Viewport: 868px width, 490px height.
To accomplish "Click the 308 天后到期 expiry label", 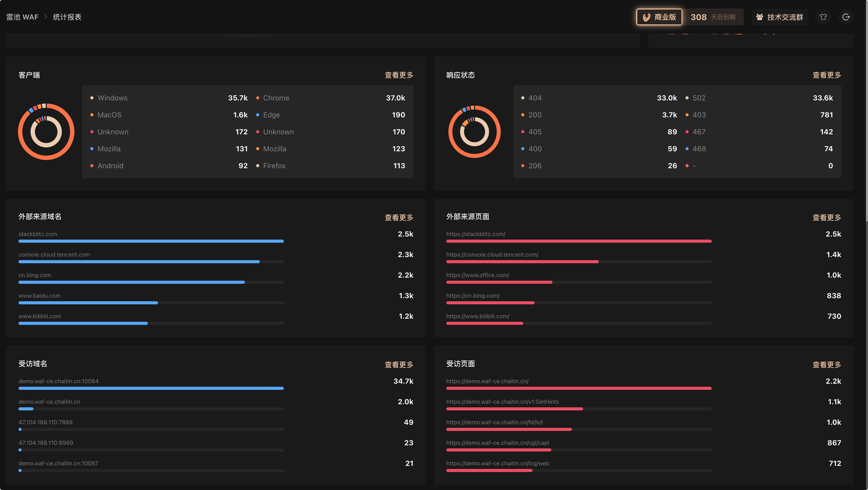I will tap(713, 17).
